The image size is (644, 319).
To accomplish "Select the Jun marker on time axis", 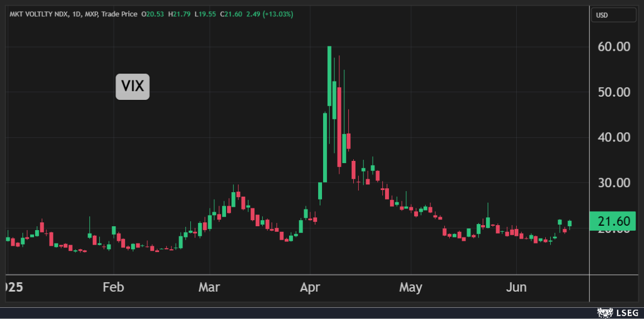I will click(516, 287).
